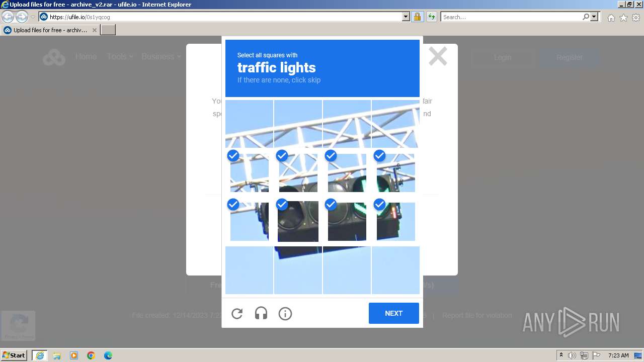Launch the media player taskbar icon

pos(74,355)
